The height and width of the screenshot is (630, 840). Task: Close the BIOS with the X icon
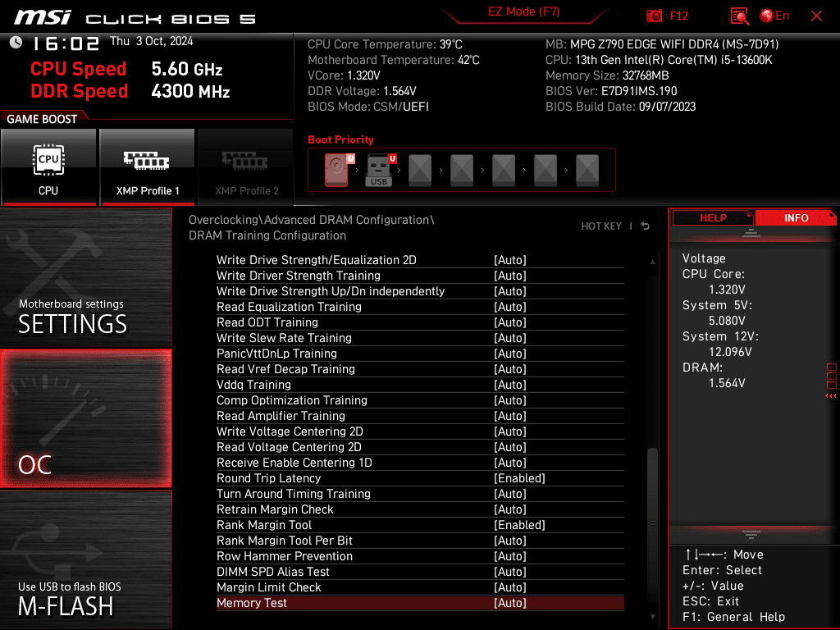coord(816,16)
